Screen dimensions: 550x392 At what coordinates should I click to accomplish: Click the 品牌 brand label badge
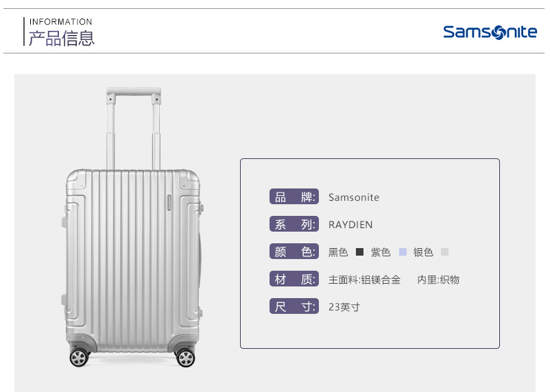point(294,197)
